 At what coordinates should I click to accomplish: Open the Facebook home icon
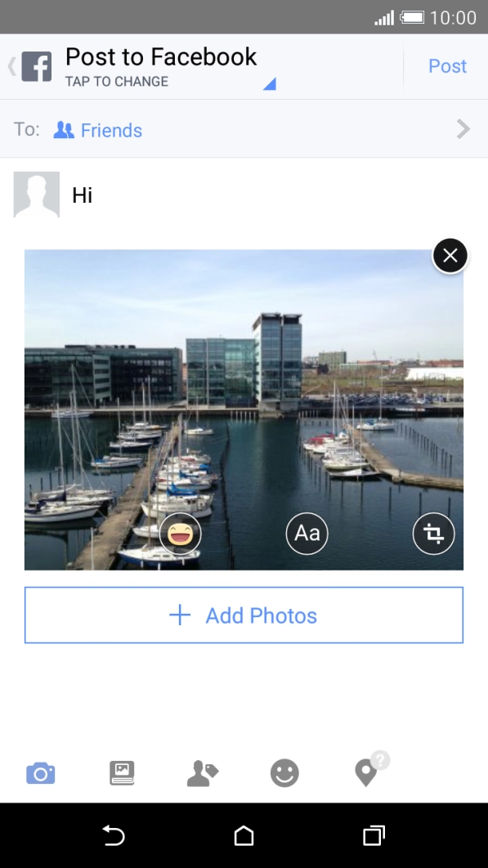tap(36, 65)
